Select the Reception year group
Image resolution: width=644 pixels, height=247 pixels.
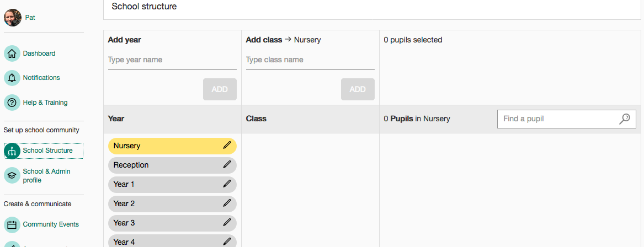coord(131,165)
